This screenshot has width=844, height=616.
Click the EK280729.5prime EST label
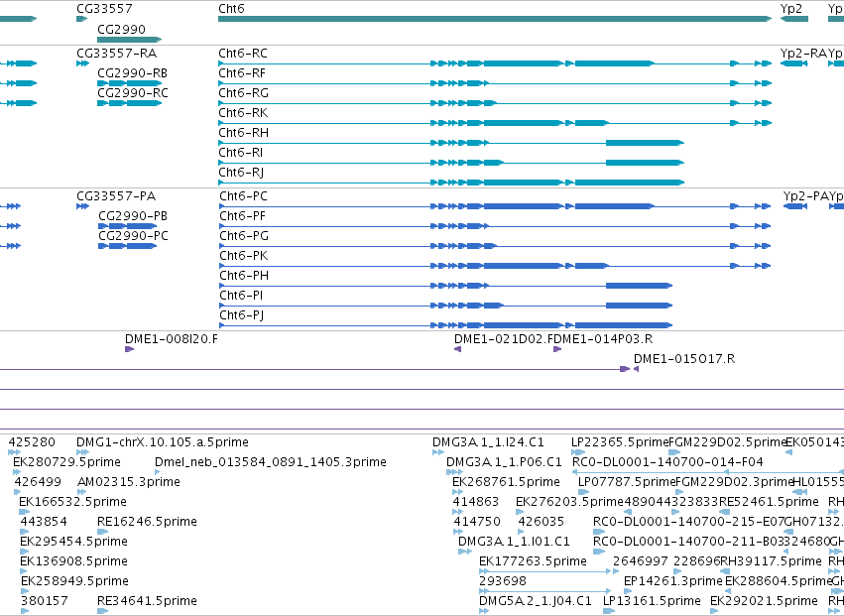66,462
